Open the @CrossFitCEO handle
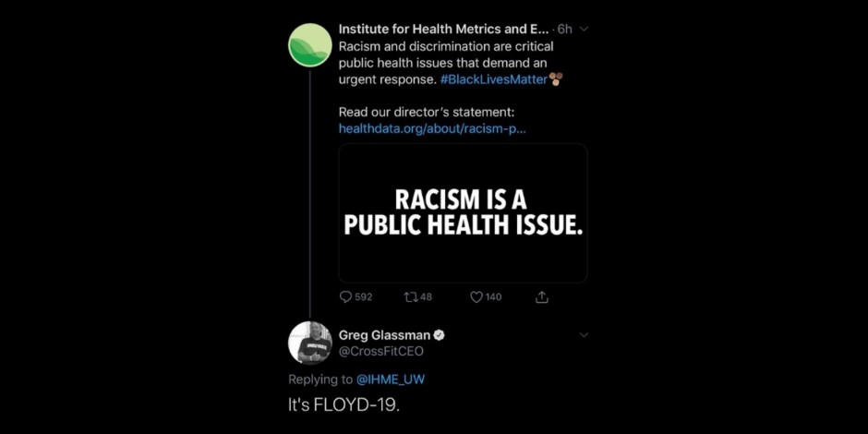 (x=372, y=351)
